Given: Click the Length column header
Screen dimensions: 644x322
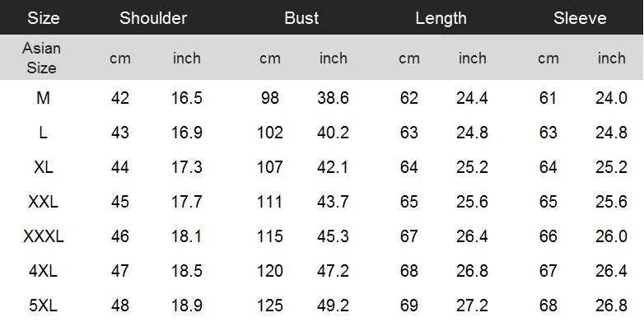Looking at the screenshot, I should click(x=441, y=18).
